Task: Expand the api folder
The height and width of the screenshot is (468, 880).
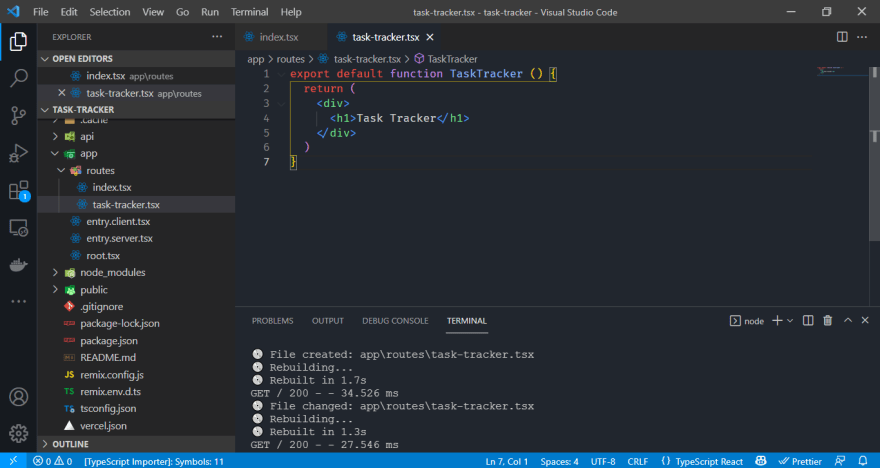Action: pos(55,136)
